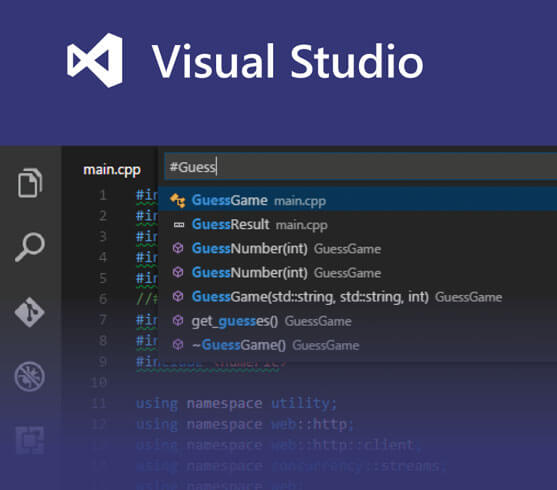
Task: Click the #Guess symbol search field
Action: click(x=361, y=167)
